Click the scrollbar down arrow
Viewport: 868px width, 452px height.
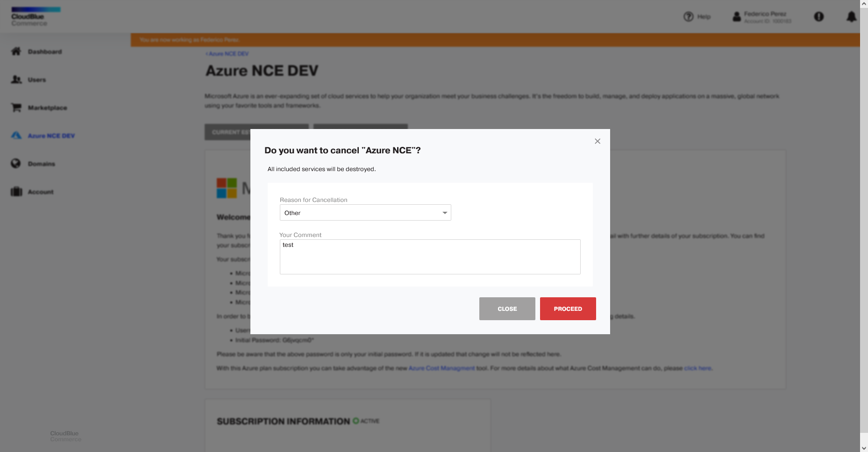(x=864, y=448)
